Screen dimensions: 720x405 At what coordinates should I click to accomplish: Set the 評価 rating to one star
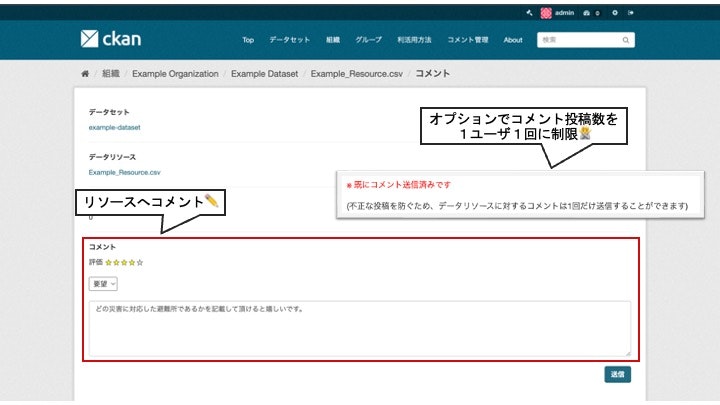click(x=109, y=263)
